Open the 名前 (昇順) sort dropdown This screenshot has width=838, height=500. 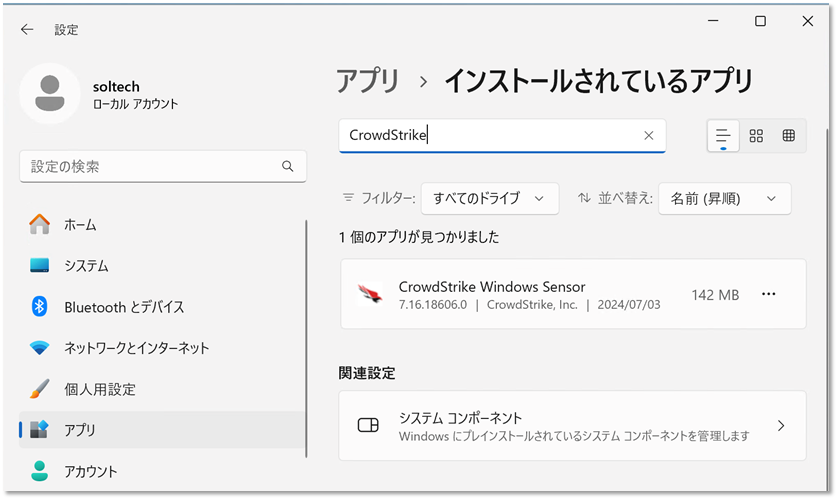point(724,199)
